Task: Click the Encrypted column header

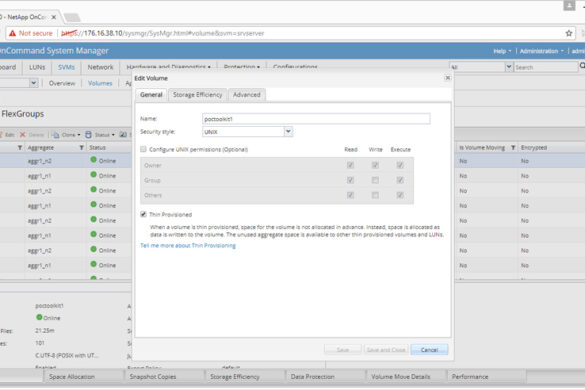Action: tap(534, 148)
